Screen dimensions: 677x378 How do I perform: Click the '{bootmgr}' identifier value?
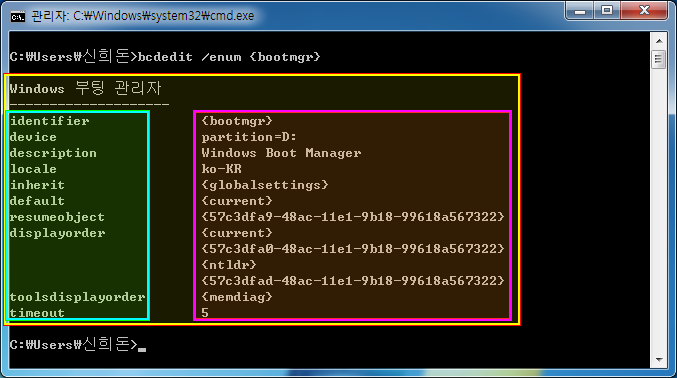237,121
